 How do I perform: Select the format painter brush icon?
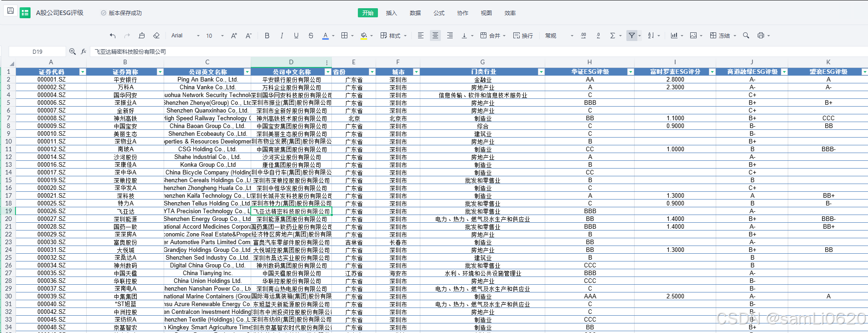[142, 36]
